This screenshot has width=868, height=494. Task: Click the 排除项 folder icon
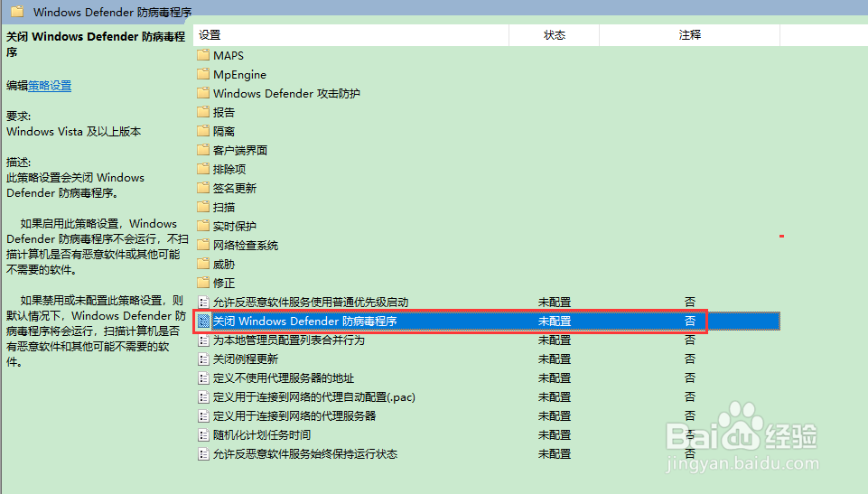(x=203, y=168)
